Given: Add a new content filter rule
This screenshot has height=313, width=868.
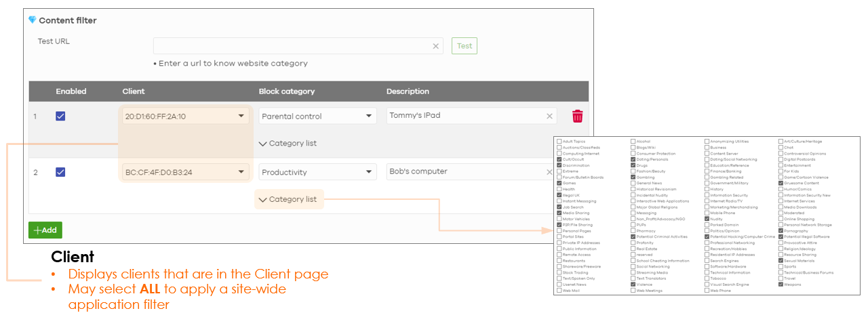Looking at the screenshot, I should pyautogui.click(x=45, y=230).
